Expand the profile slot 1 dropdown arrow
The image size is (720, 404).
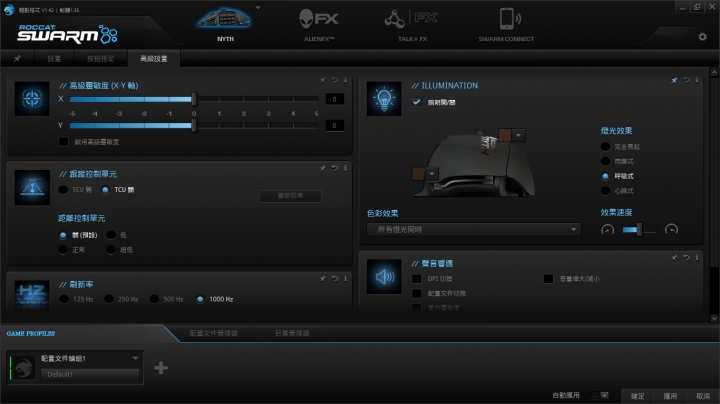(135, 358)
